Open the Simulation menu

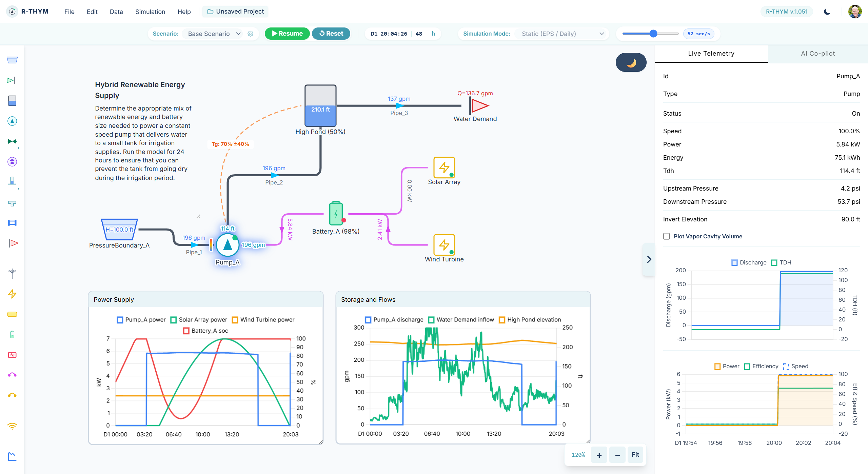(150, 12)
